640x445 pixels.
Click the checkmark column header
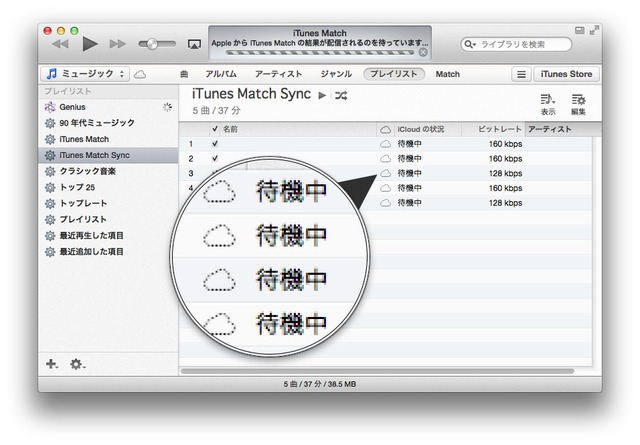215,129
